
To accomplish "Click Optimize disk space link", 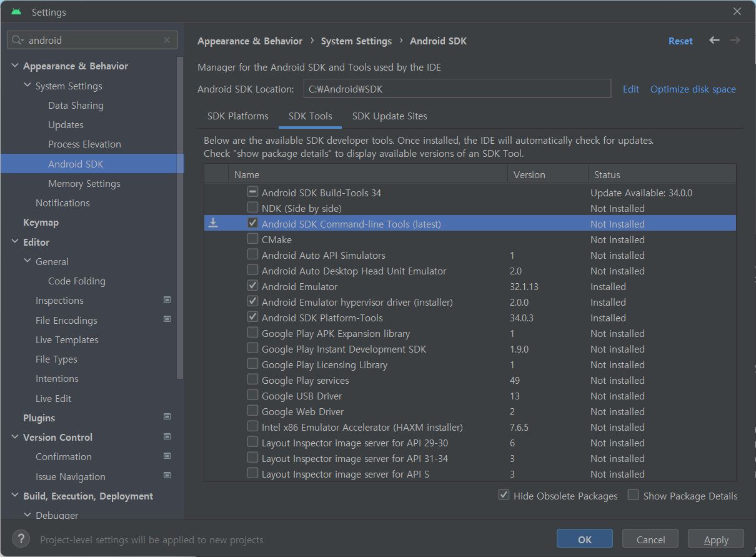I will 693,89.
